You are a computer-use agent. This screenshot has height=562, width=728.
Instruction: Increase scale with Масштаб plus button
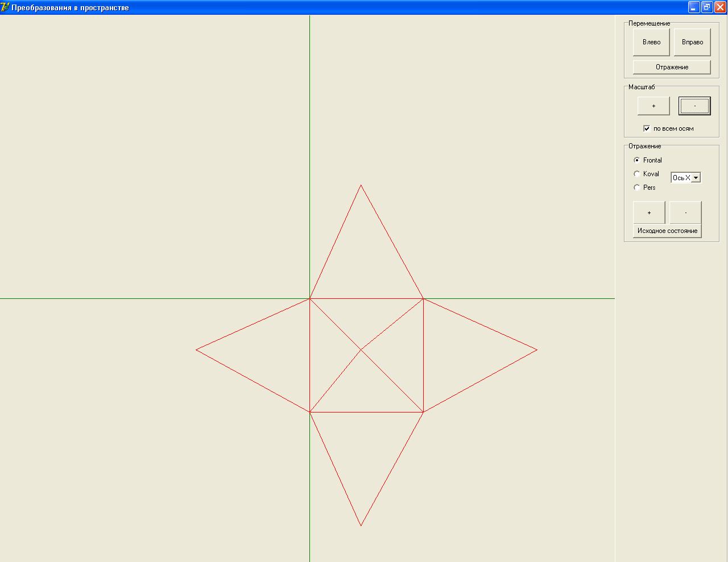653,106
